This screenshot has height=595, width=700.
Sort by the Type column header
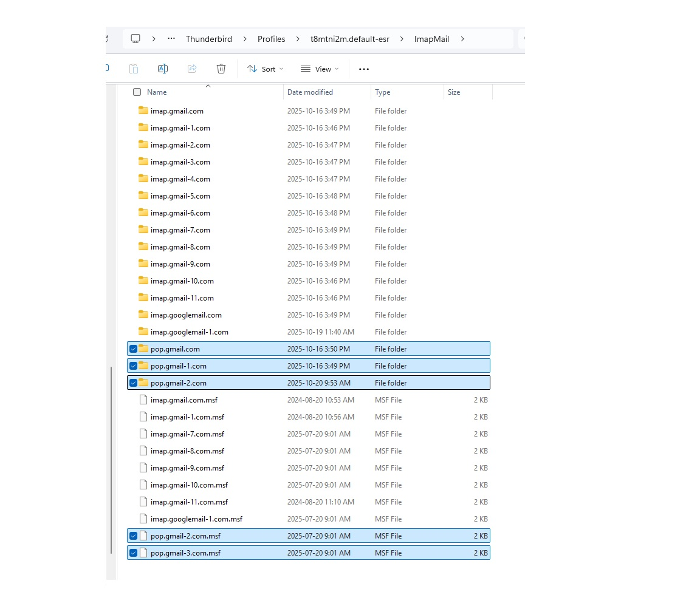click(383, 92)
